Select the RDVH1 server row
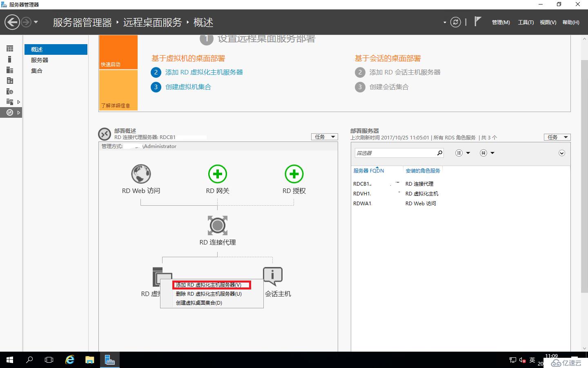588x368 pixels. (x=461, y=194)
